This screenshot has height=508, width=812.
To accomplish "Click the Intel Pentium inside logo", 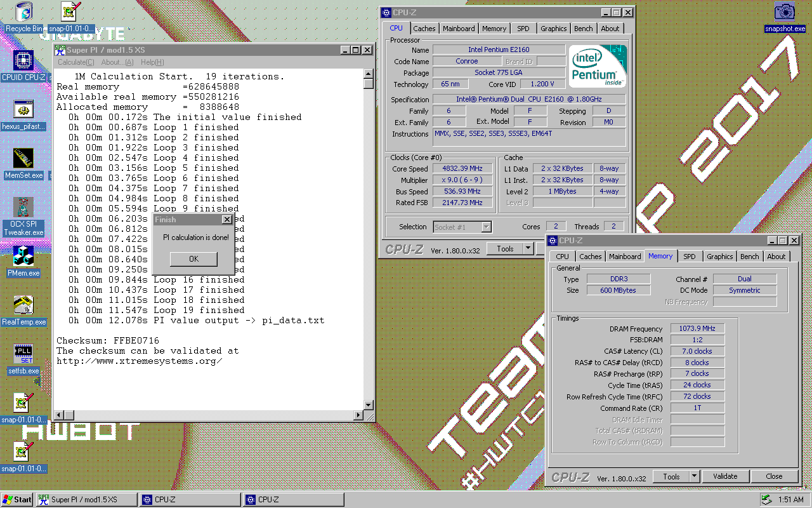I will click(x=597, y=66).
